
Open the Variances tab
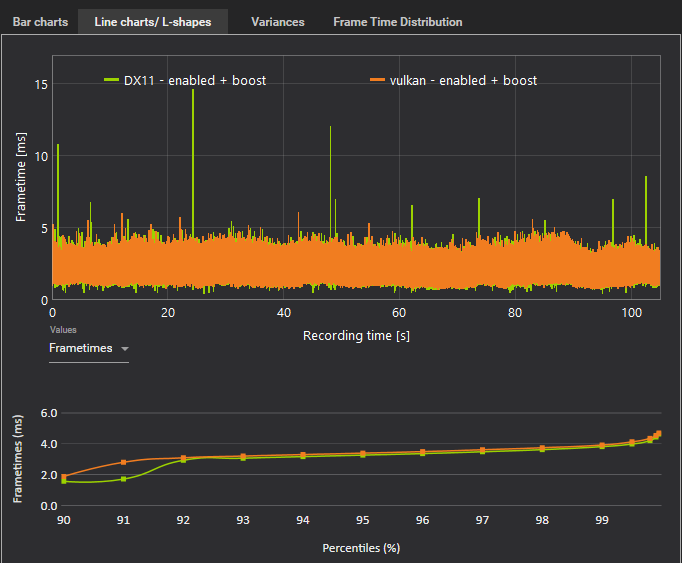[277, 22]
